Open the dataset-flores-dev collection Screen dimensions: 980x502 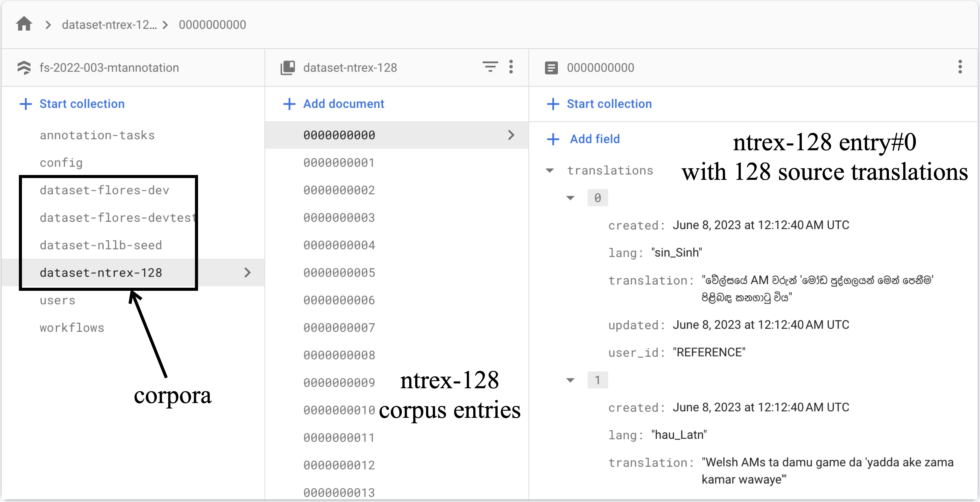[x=104, y=190]
